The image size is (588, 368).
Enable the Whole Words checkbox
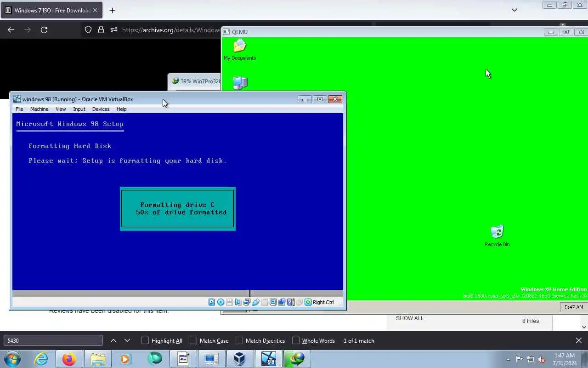click(296, 340)
